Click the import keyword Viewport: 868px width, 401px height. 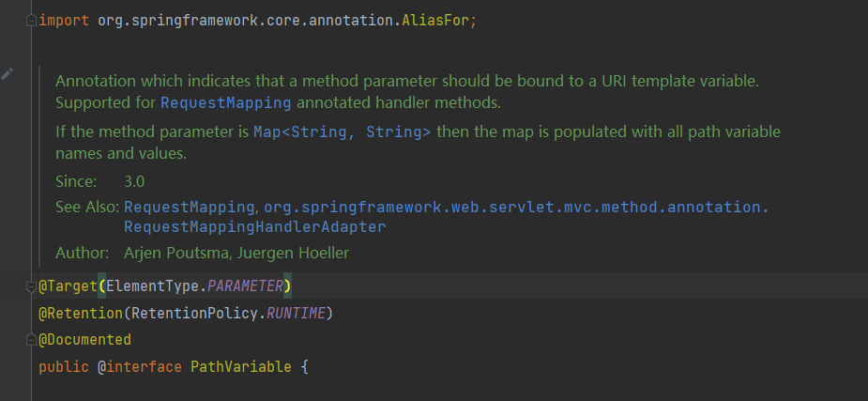[64, 21]
